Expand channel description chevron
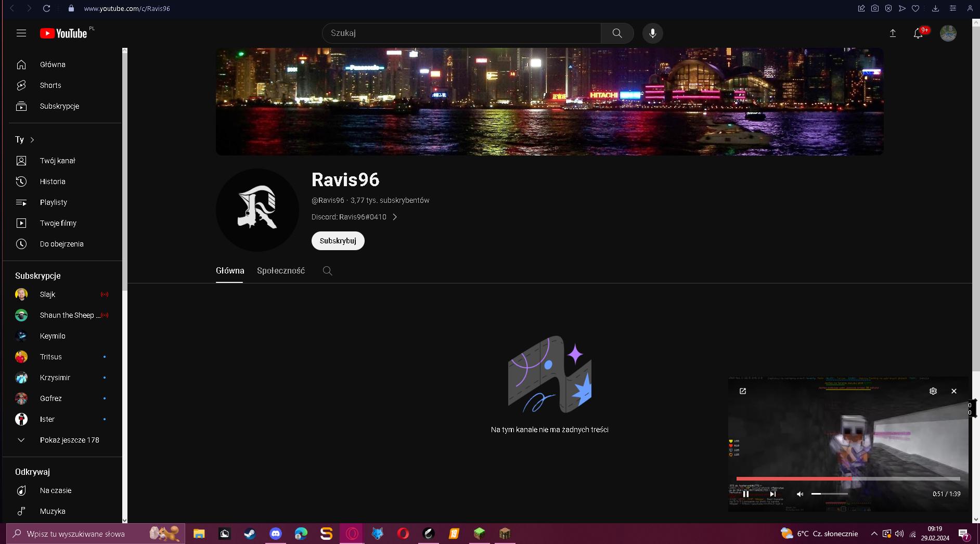Image resolution: width=980 pixels, height=544 pixels. [x=395, y=217]
